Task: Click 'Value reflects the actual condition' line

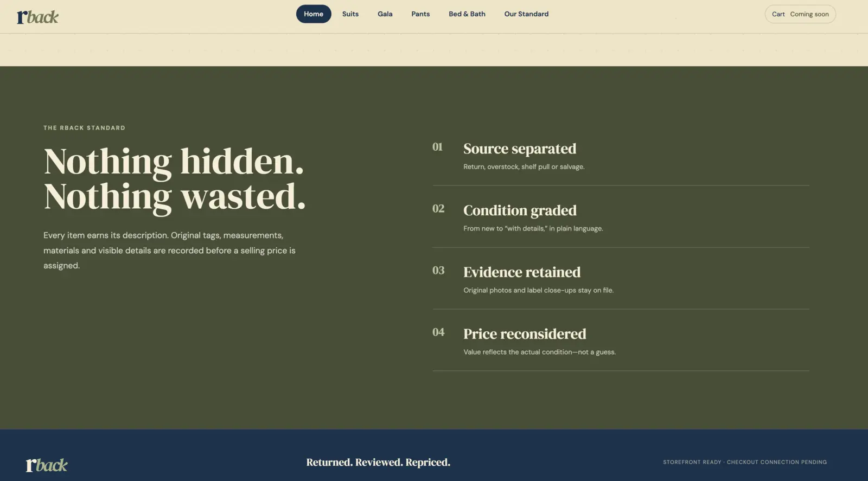Action: 540,352
